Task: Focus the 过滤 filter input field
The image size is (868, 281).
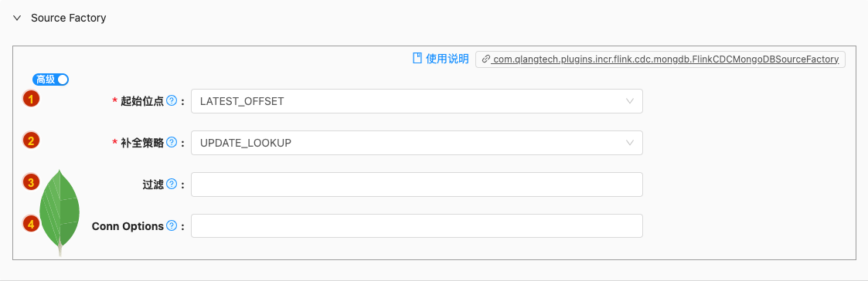Action: click(417, 185)
